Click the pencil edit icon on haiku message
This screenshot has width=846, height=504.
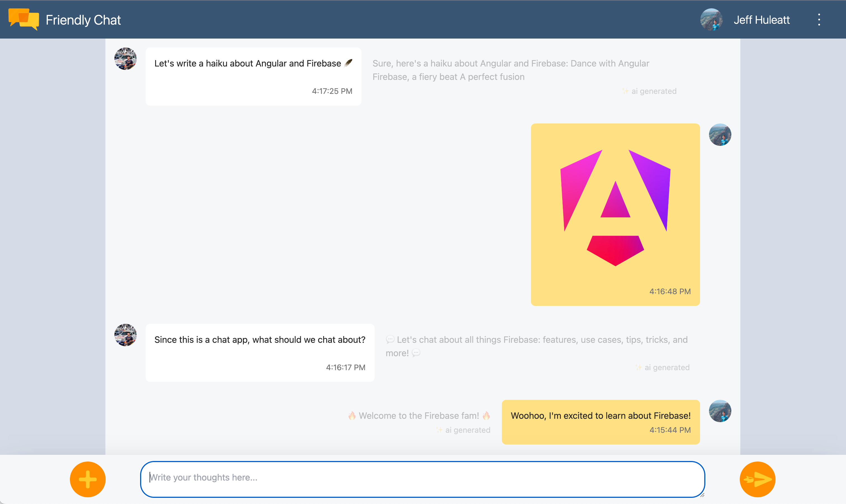348,62
